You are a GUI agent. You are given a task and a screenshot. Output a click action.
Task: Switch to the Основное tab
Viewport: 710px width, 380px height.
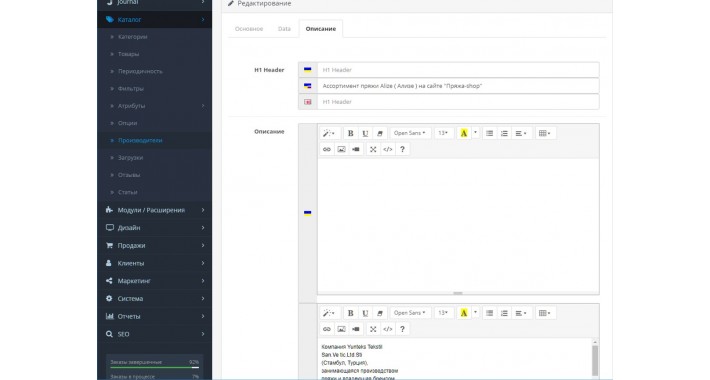coord(249,29)
